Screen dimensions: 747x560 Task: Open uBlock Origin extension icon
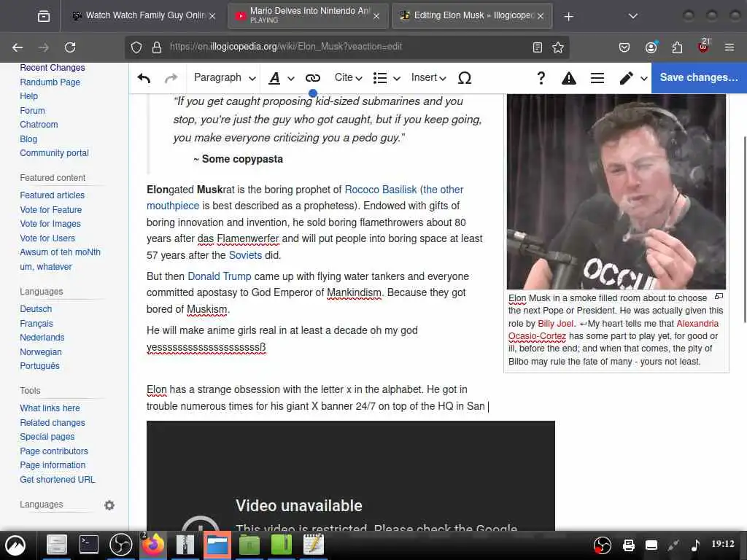703,46
